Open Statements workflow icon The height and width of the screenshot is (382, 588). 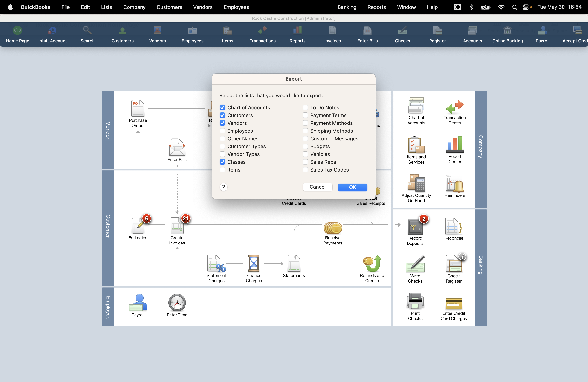click(294, 263)
